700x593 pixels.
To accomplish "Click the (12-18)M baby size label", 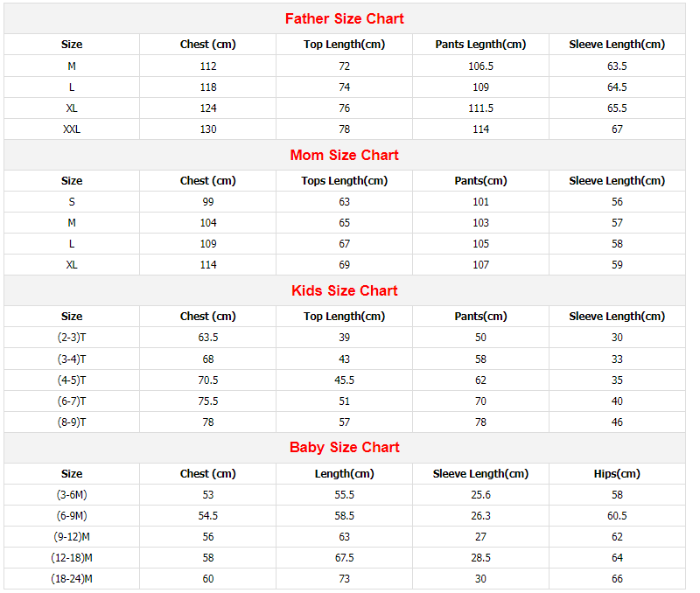I will (x=72, y=558).
